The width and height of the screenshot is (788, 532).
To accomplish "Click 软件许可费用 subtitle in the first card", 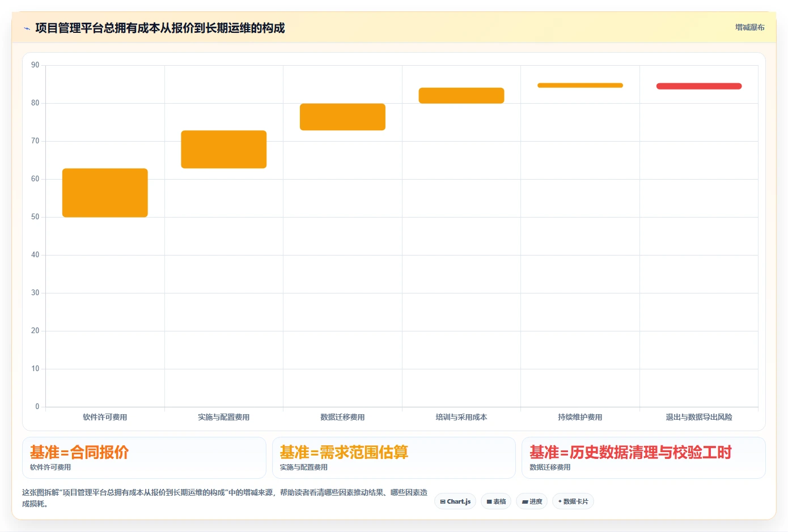I will 50,467.
